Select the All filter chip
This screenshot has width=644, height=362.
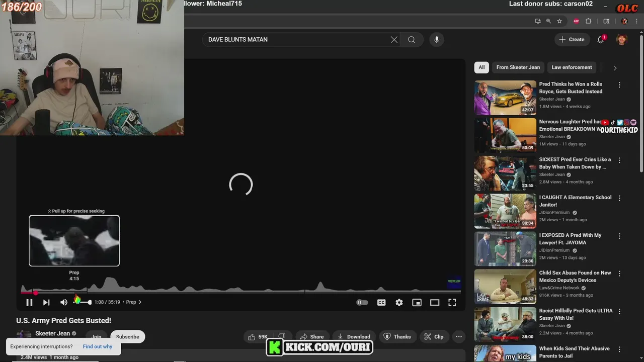[x=481, y=67]
